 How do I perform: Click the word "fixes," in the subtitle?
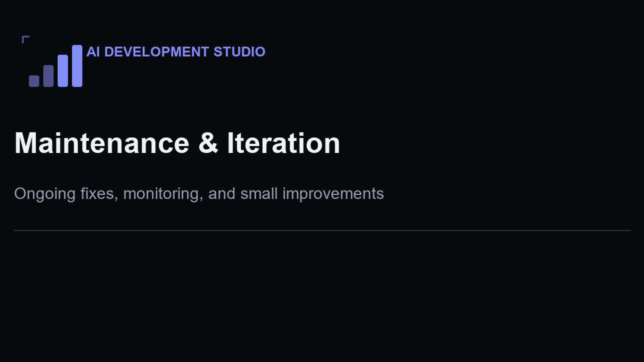tap(99, 194)
